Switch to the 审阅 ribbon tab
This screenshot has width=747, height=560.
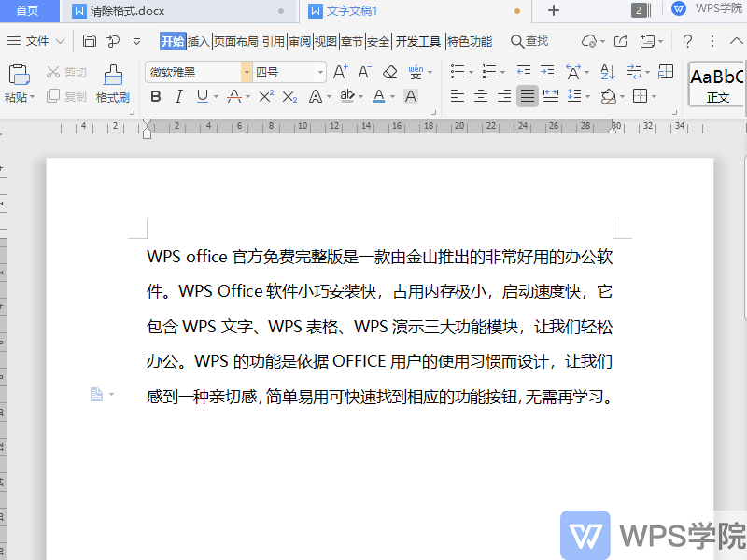(x=300, y=41)
